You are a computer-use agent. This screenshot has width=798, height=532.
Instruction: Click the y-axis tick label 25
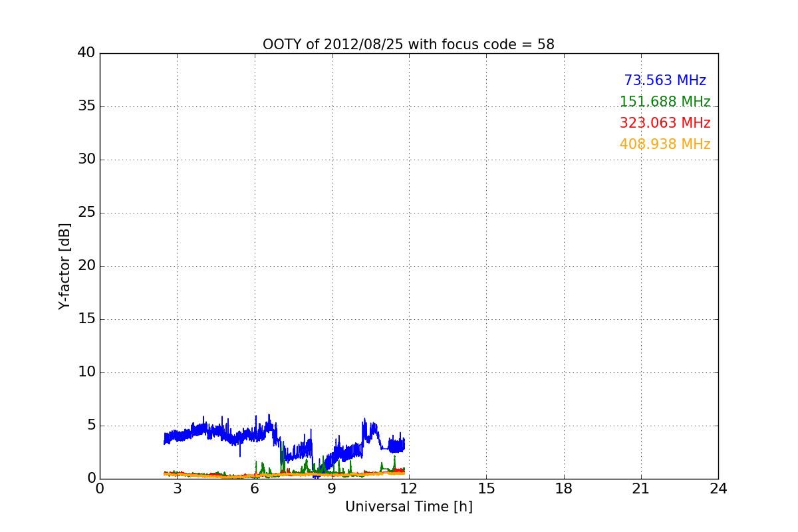pos(86,213)
